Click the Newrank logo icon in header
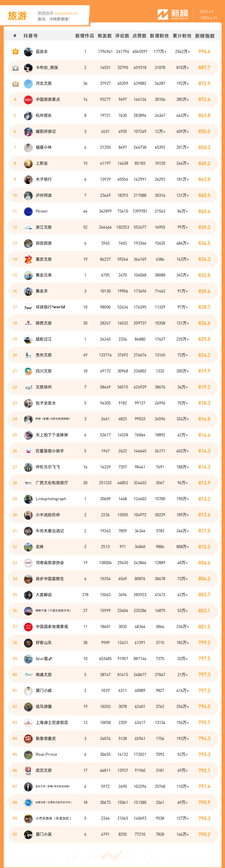Image resolution: width=225 pixels, height=868 pixels. 163,14
